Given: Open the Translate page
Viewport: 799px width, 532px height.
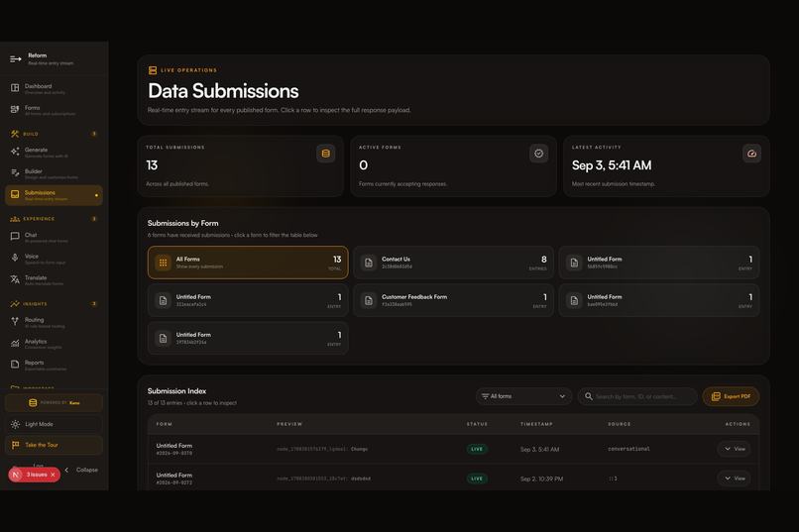Looking at the screenshot, I should (x=54, y=280).
